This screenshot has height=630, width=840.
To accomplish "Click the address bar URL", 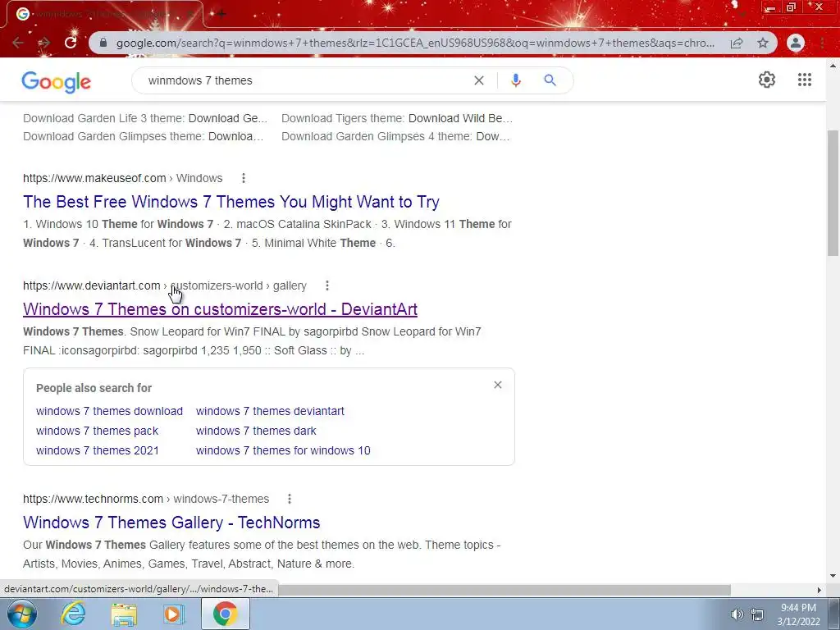I will point(415,43).
